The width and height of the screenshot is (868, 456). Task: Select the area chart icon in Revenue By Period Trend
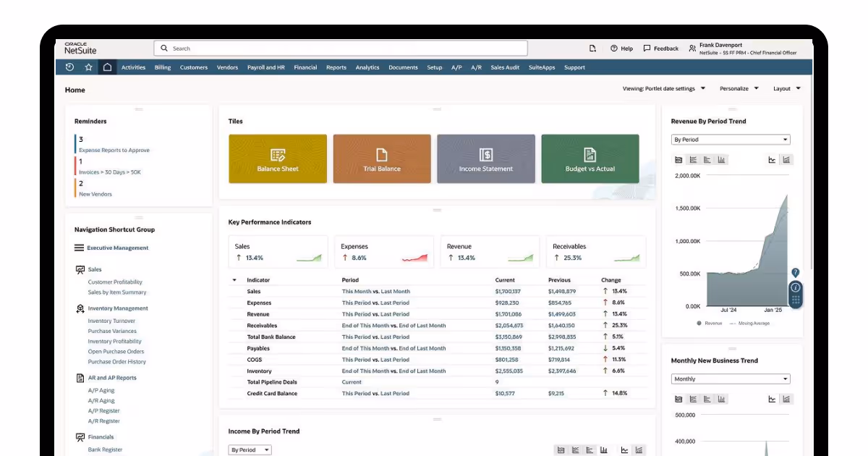[x=678, y=160]
